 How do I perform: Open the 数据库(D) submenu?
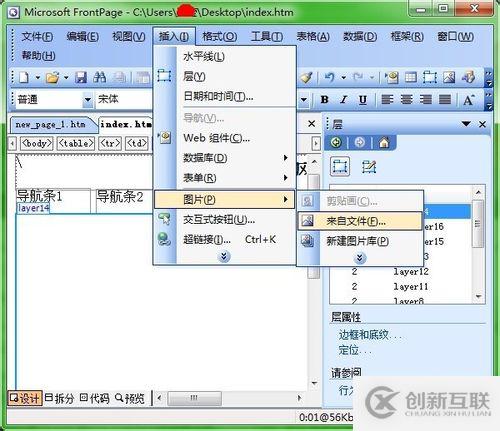point(225,158)
